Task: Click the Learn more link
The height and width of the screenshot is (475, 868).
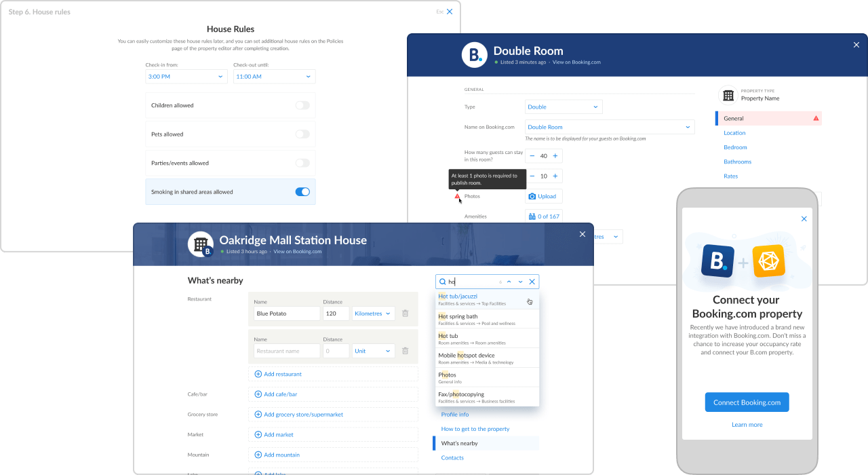Action: coord(747,425)
